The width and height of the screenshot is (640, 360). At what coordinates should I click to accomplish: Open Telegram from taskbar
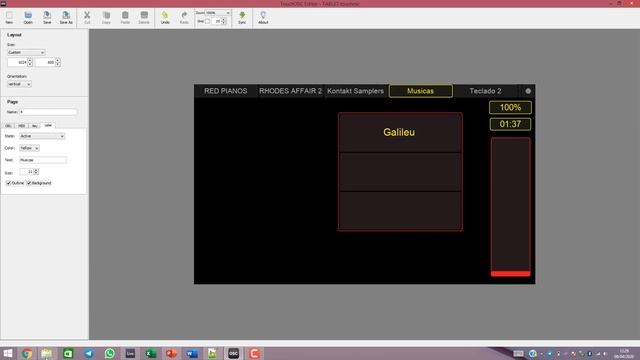89,353
